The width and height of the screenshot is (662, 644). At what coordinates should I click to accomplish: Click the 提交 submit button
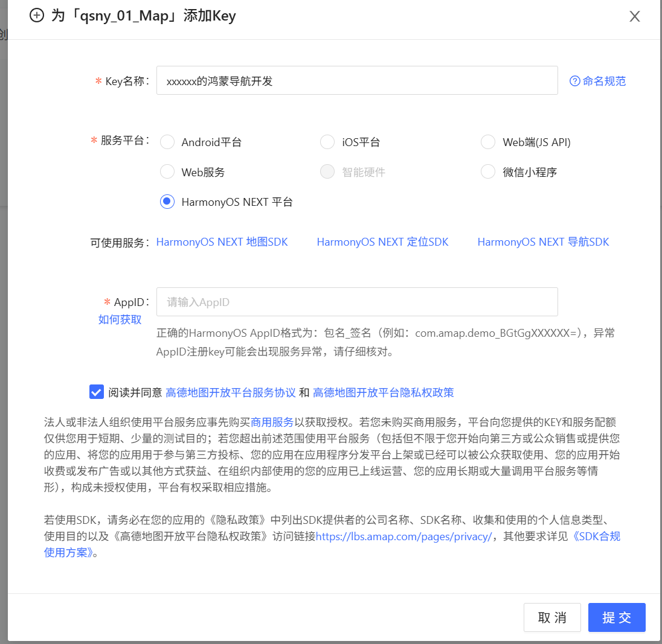[x=617, y=617]
